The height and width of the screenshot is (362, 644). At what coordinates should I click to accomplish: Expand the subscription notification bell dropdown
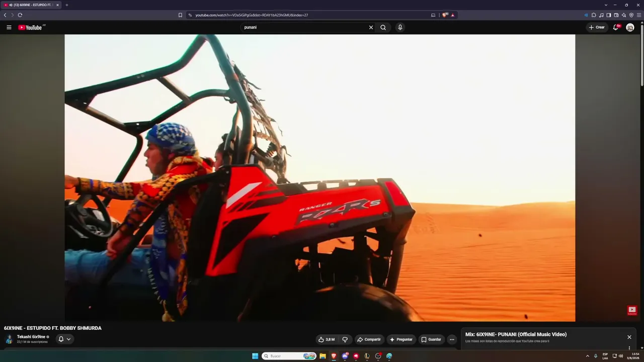pyautogui.click(x=64, y=339)
